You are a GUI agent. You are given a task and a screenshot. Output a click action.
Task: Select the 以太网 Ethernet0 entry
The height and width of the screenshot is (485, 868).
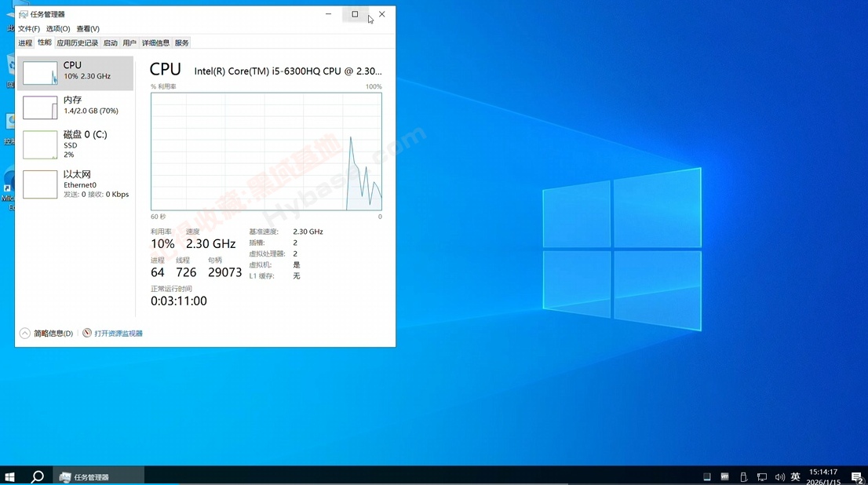pyautogui.click(x=75, y=184)
